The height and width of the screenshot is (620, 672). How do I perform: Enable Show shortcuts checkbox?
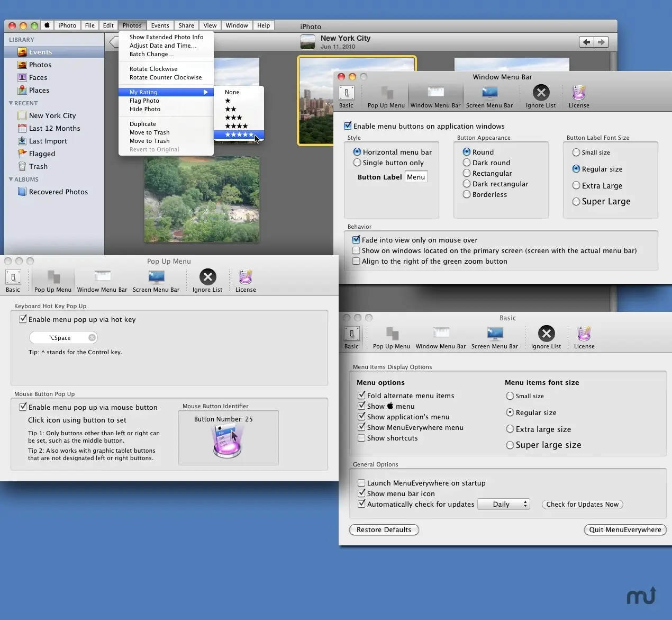click(361, 438)
